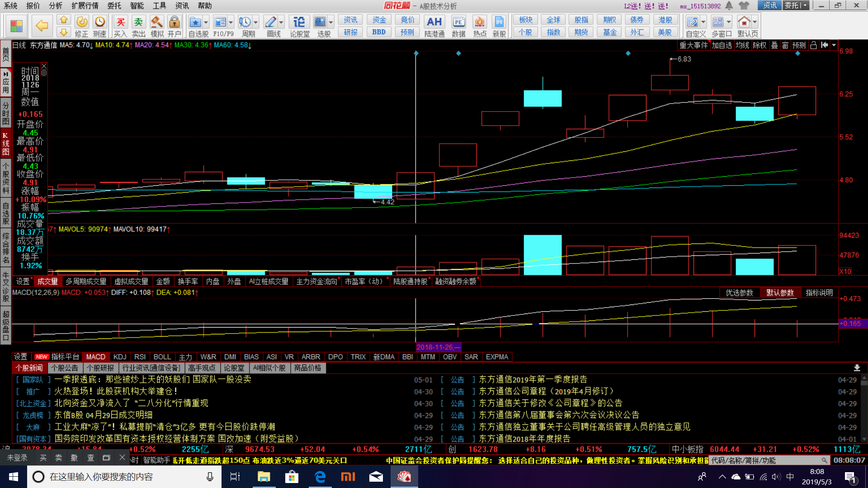Toggle 叠 overlay comparison
The image size is (868, 488).
[774, 45]
